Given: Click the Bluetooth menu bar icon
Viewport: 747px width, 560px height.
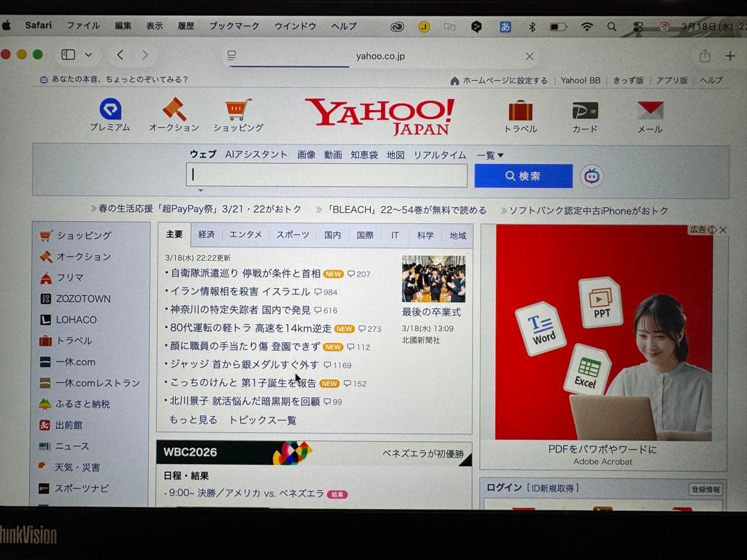Looking at the screenshot, I should 532,27.
